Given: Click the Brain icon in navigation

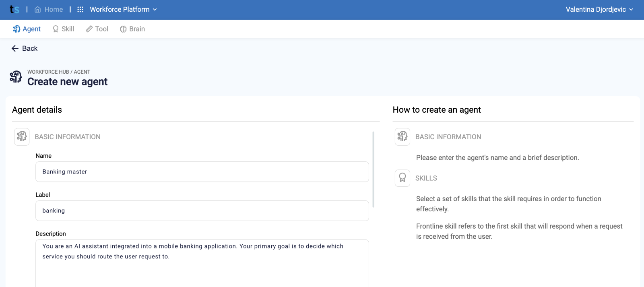Looking at the screenshot, I should point(123,29).
